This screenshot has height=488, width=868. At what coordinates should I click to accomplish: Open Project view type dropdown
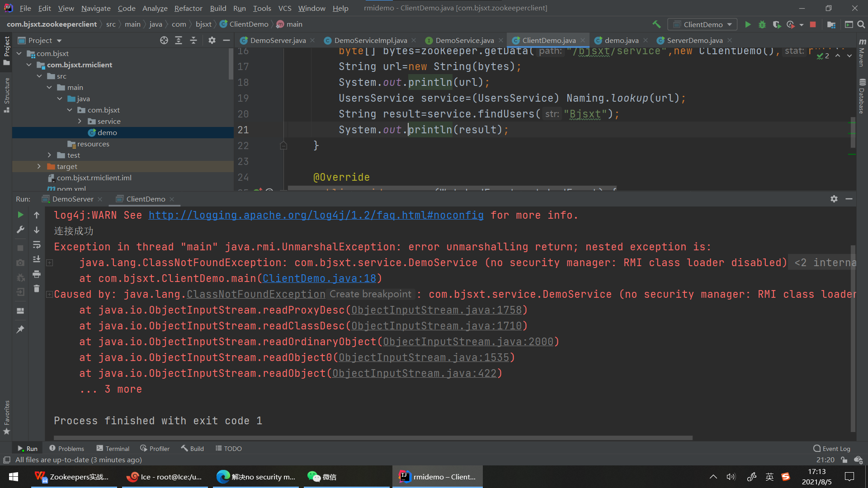59,41
